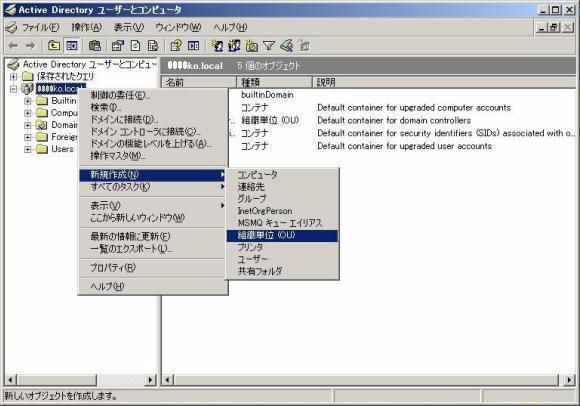Viewport: 580px width, 406px height.
Task: Open the ヘルプ(H) menu in menu bar
Action: click(x=230, y=27)
